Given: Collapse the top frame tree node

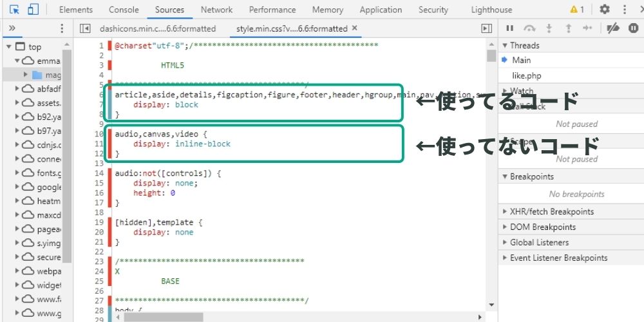Looking at the screenshot, I should [8, 47].
